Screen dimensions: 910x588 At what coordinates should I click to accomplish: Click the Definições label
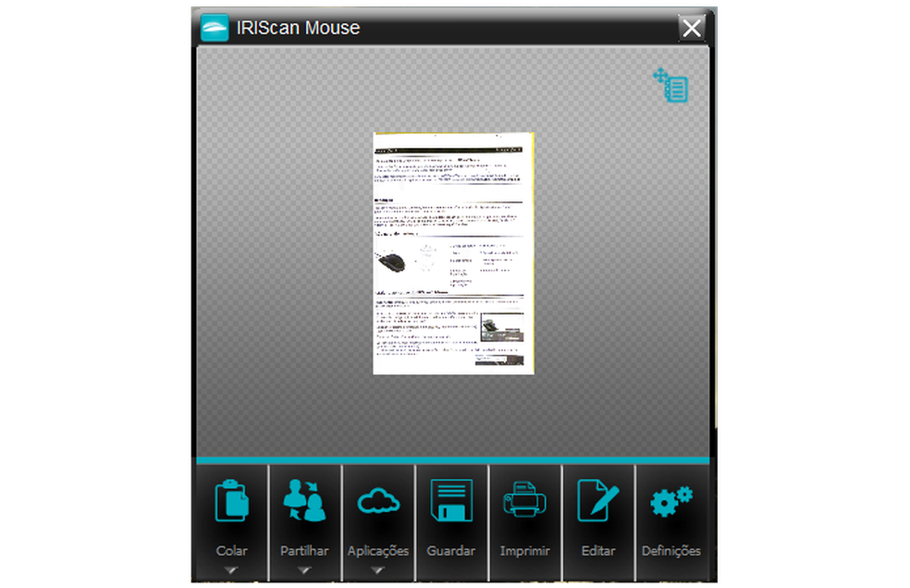(671, 551)
